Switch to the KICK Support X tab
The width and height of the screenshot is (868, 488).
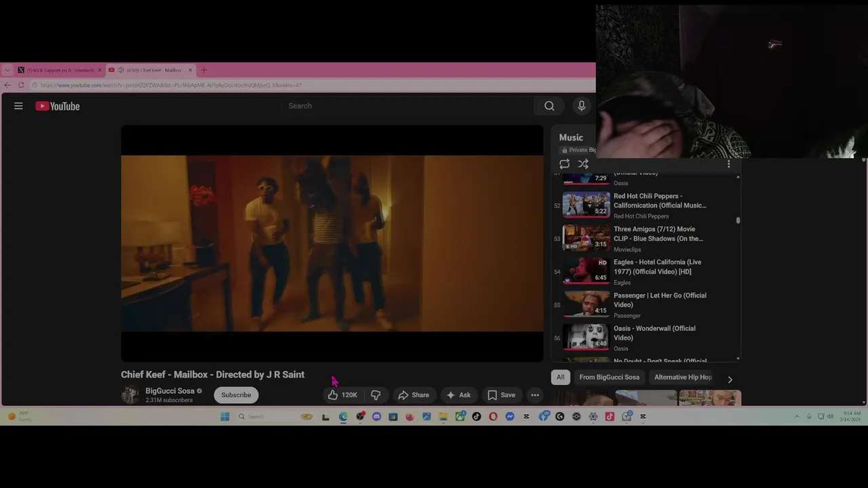click(60, 70)
